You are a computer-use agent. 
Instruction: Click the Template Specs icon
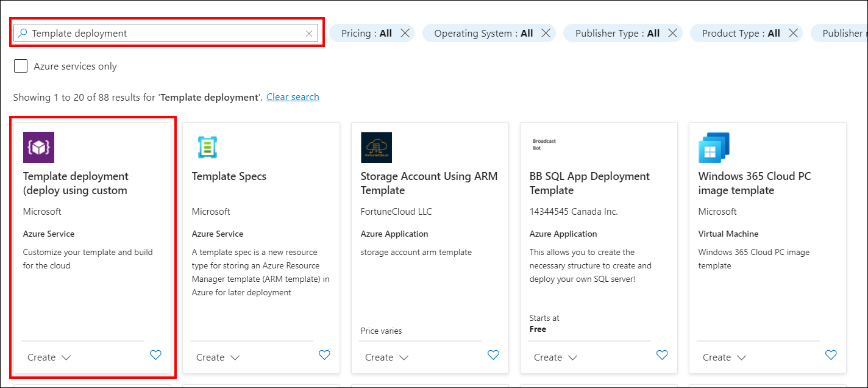coord(207,148)
